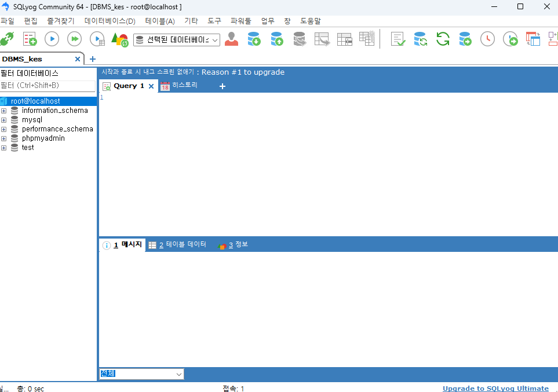This screenshot has width=558, height=392.
Task: Open the red-blue window layout icon
Action: click(533, 39)
